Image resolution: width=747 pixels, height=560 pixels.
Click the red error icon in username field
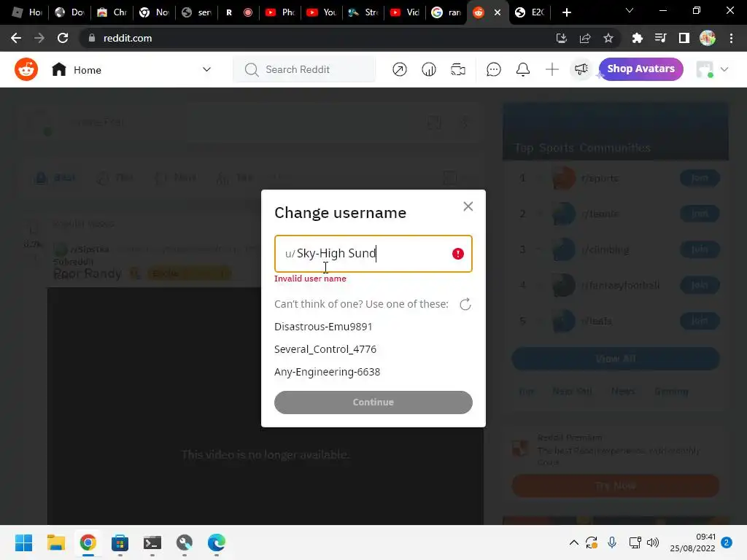click(458, 254)
